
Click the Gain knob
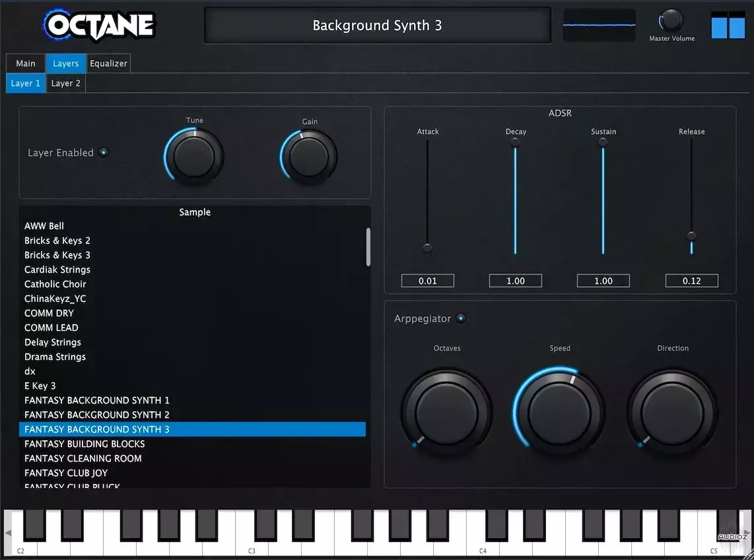point(308,157)
